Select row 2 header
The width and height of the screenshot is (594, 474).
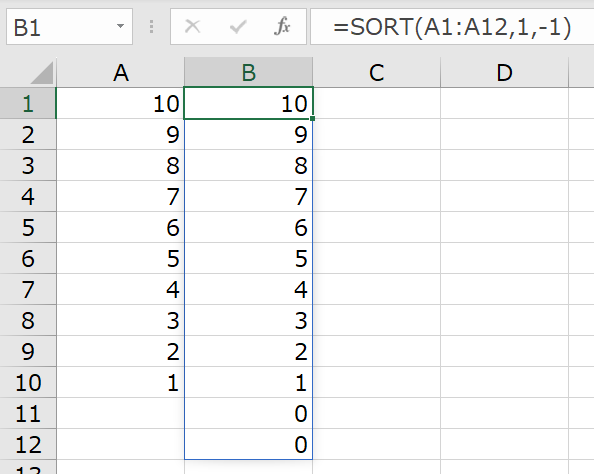coord(28,135)
